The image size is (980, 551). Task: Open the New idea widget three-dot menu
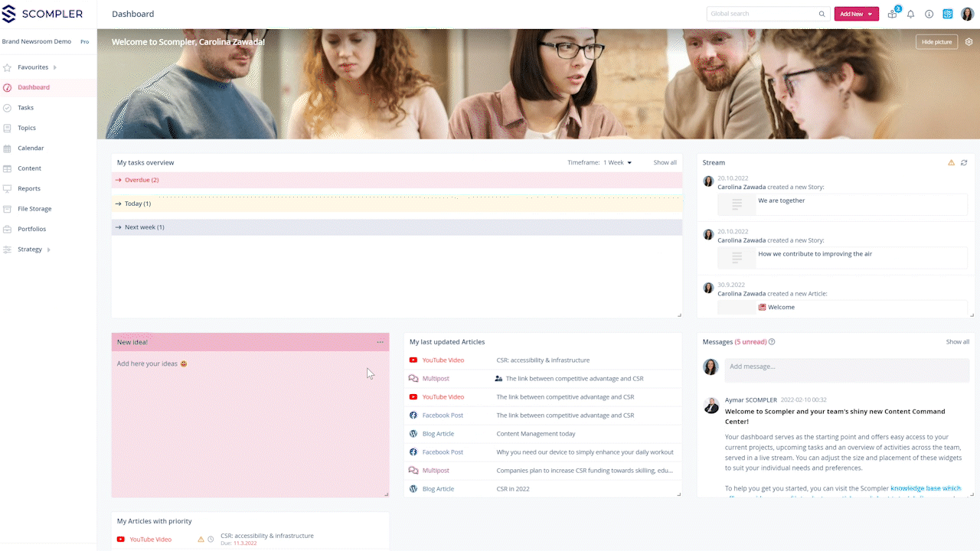pyautogui.click(x=380, y=342)
